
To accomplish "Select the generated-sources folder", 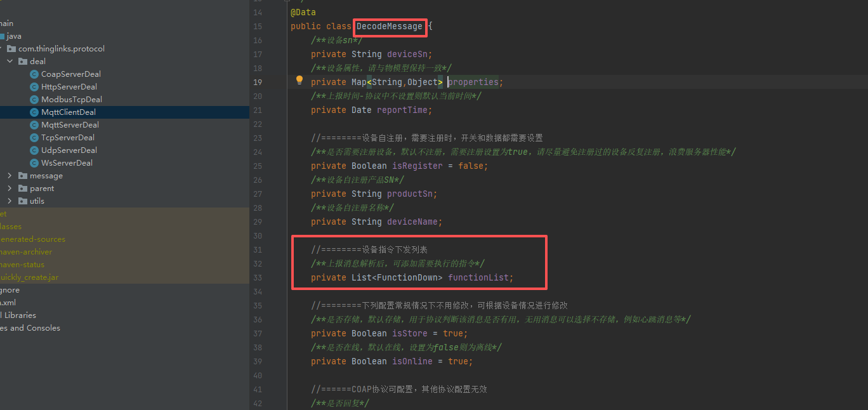I will (33, 239).
